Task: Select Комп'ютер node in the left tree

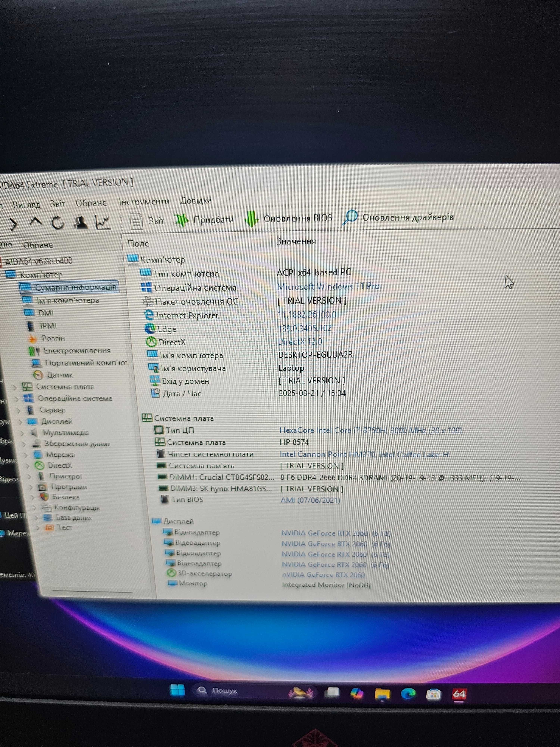Action: coord(41,275)
